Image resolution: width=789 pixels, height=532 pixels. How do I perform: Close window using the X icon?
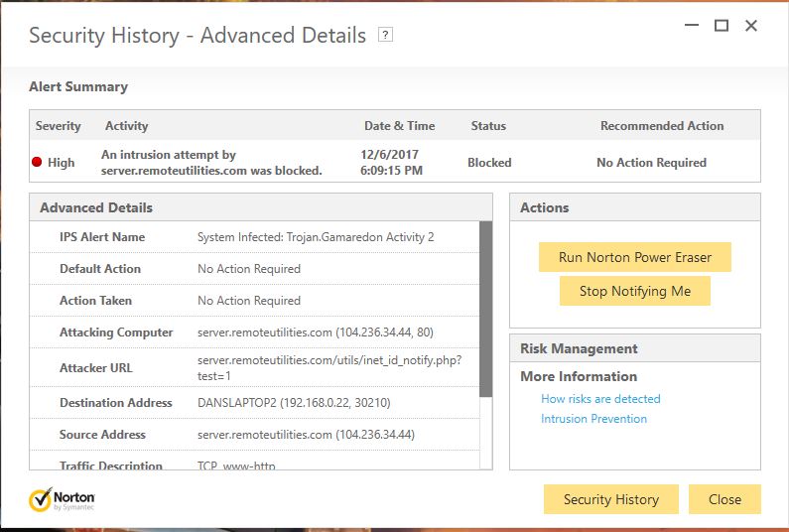pyautogui.click(x=751, y=26)
